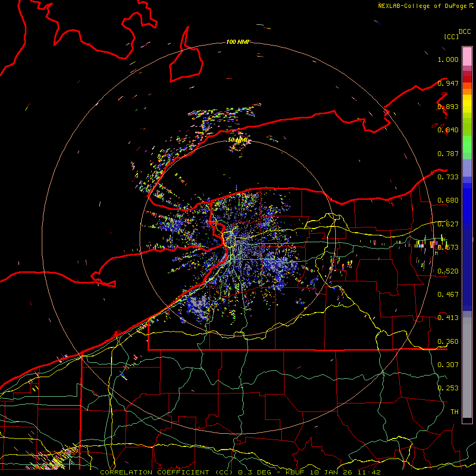
Task: Click the NEXLAB-College of DuPage label
Action: tap(422, 6)
